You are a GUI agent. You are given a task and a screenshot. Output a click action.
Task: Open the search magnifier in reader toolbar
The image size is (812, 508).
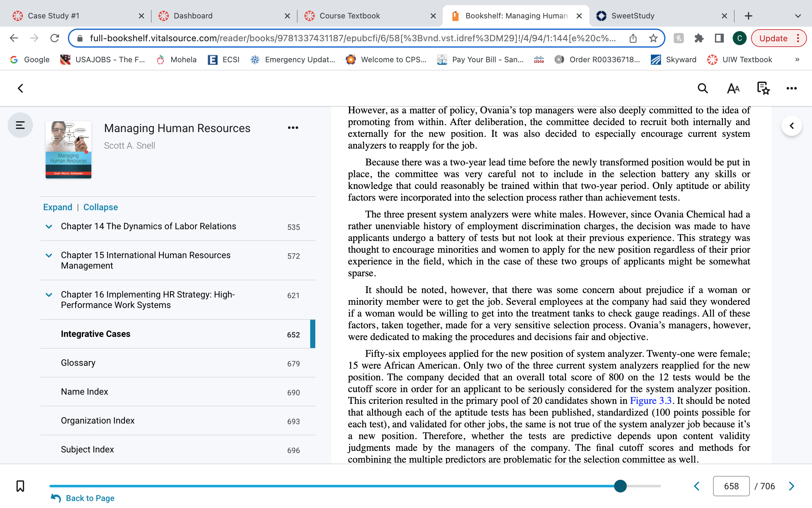(x=703, y=88)
